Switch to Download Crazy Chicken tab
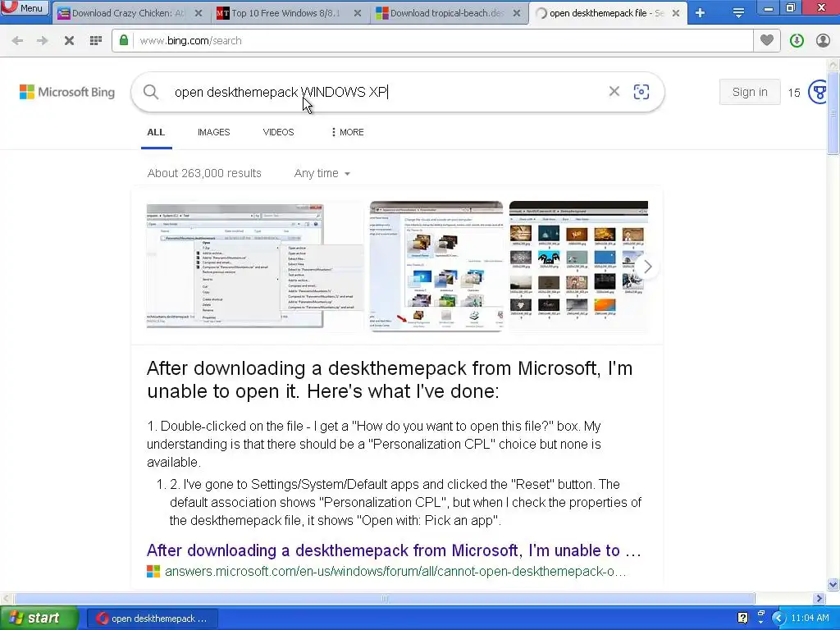The image size is (840, 630). click(129, 13)
